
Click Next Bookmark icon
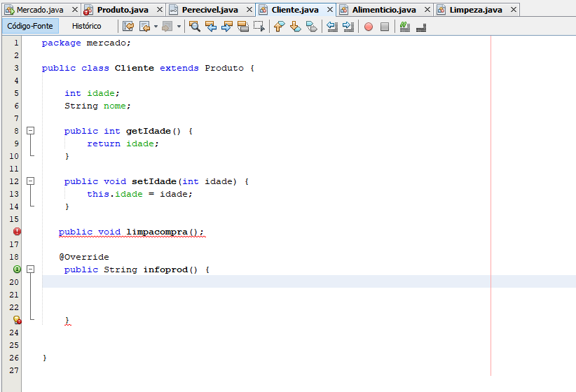[295, 27]
